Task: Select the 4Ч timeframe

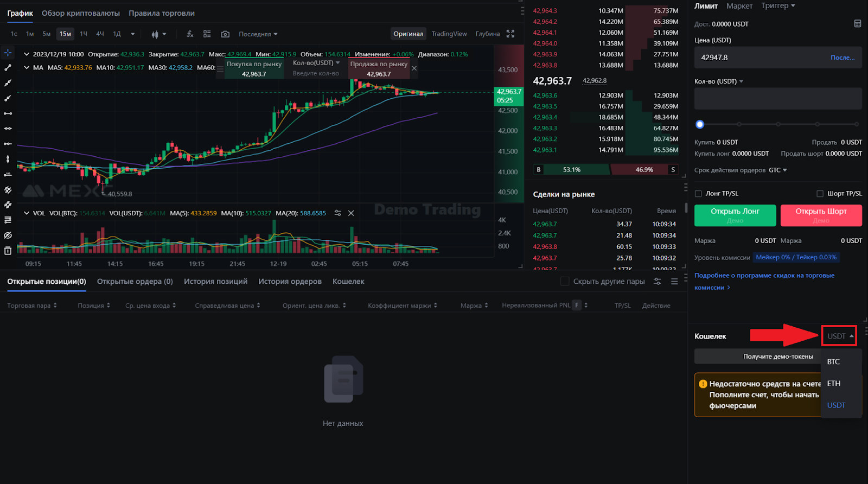Action: point(100,34)
